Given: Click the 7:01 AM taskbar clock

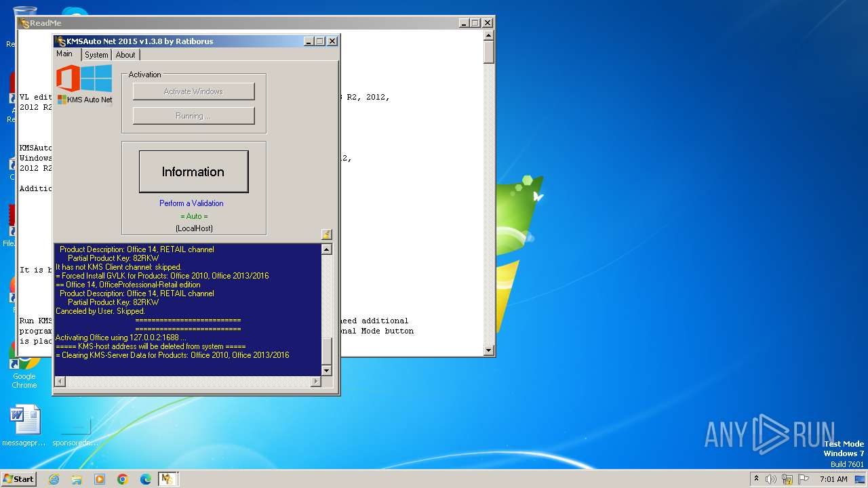Looking at the screenshot, I should point(833,479).
